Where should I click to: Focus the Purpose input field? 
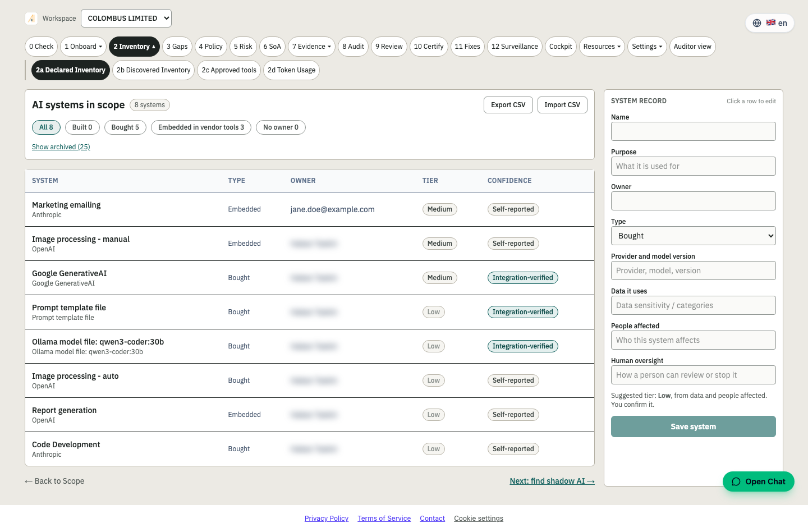pyautogui.click(x=694, y=166)
